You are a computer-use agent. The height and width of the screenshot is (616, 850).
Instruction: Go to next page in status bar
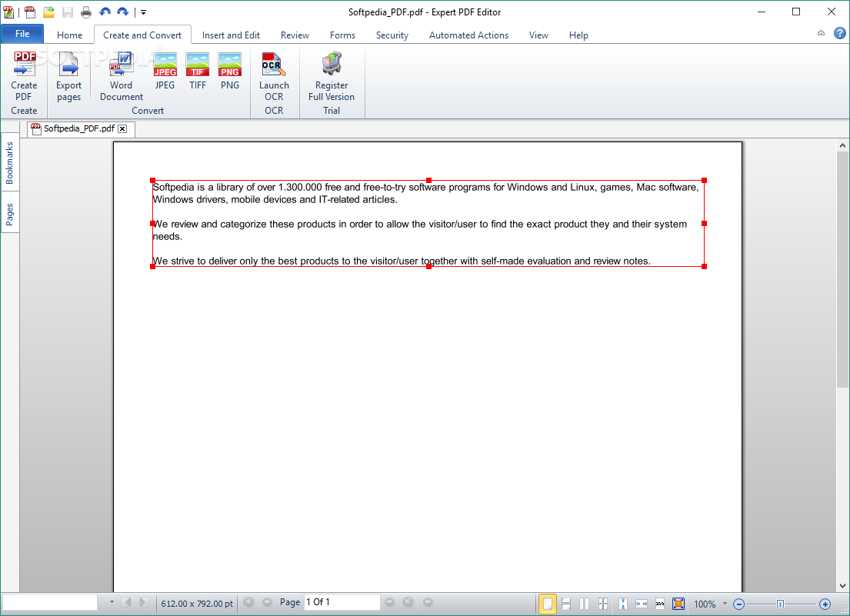point(389,602)
